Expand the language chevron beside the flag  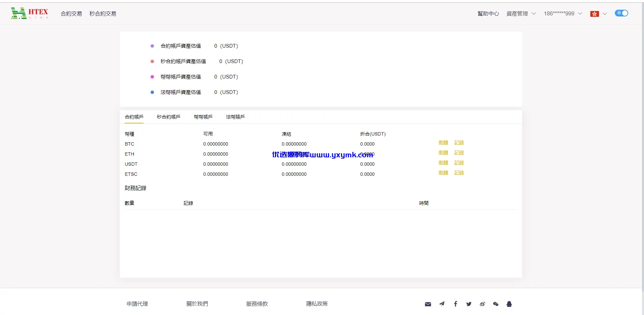(x=604, y=14)
